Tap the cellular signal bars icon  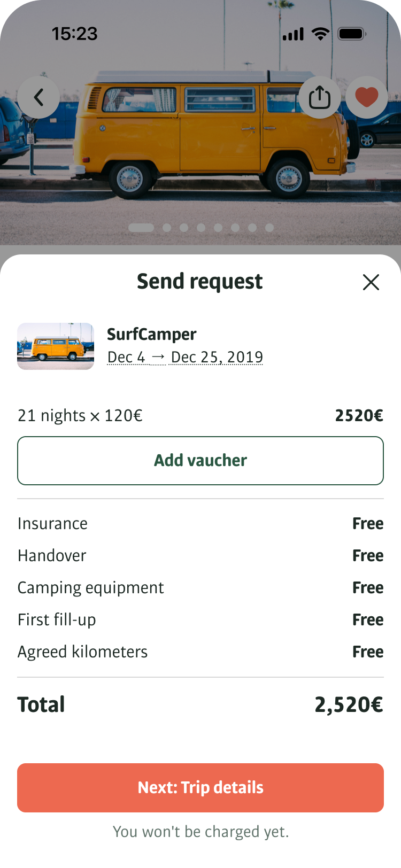coord(293,35)
